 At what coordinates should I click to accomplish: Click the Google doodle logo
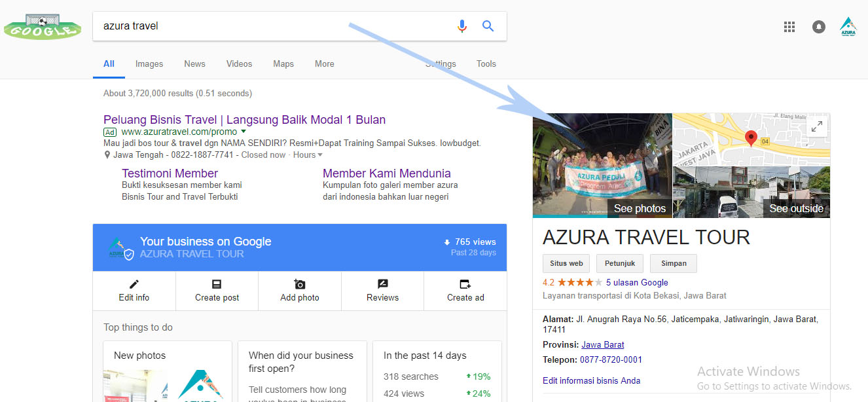coord(43,26)
